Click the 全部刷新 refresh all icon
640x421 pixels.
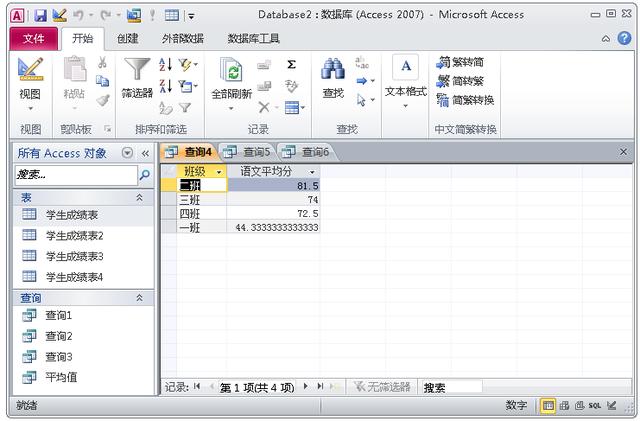(231, 70)
